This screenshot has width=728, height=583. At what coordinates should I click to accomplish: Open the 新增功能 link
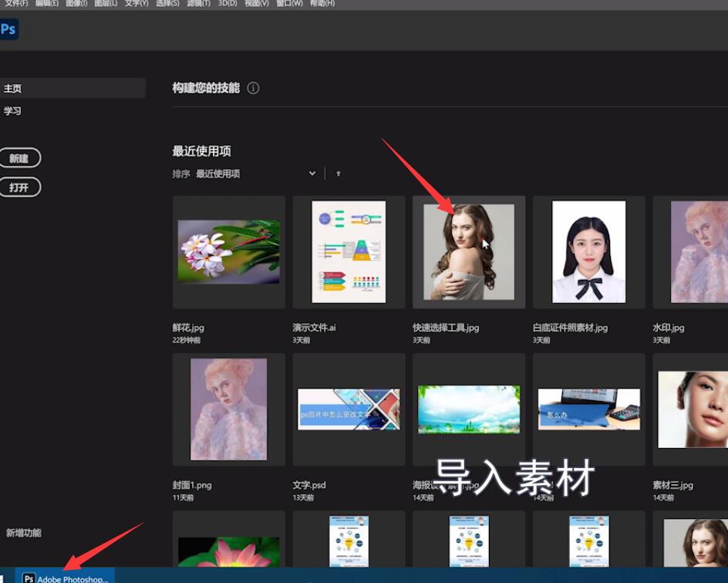click(x=24, y=533)
